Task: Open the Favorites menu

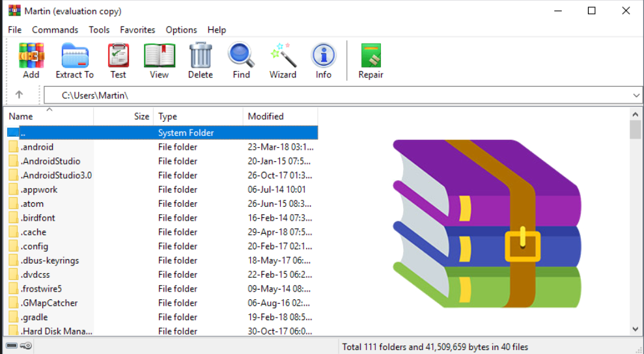Action: click(x=137, y=30)
